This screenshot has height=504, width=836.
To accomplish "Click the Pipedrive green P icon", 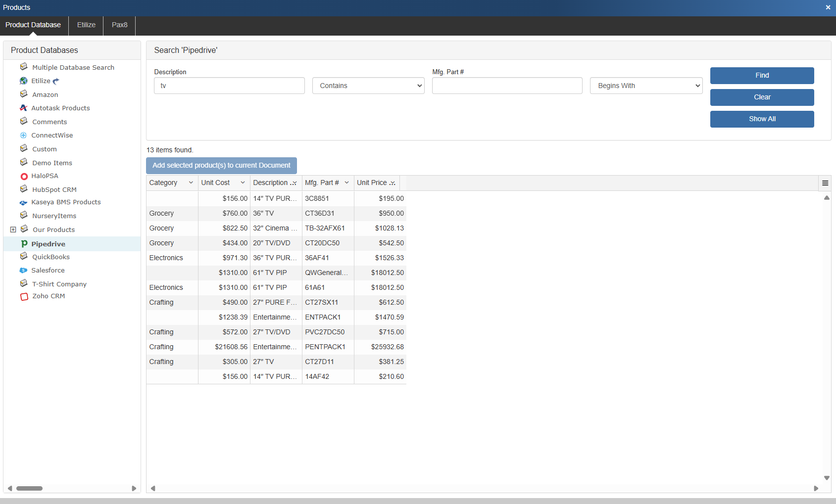I will click(24, 244).
